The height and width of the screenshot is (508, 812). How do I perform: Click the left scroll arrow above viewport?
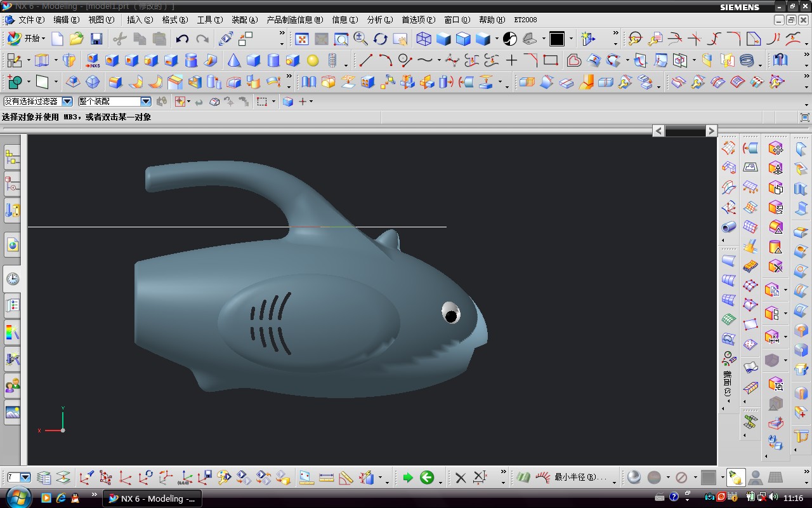click(x=658, y=130)
